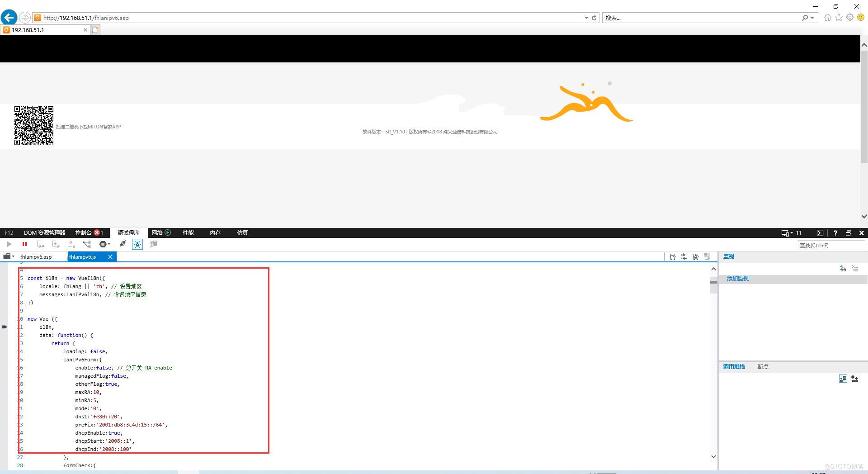Open the 网络 network tab
Screen dimensions: 868x474
(x=157, y=233)
